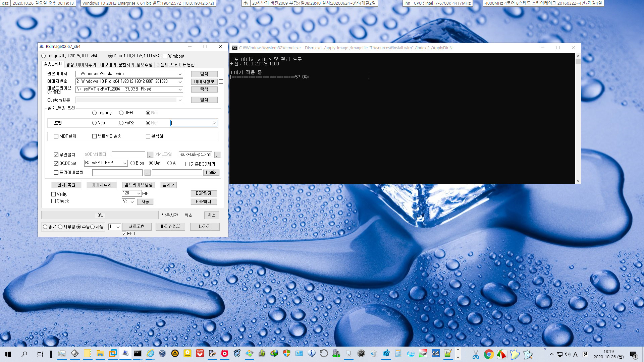Click the cmd window vertical scrollbar

coord(578,118)
